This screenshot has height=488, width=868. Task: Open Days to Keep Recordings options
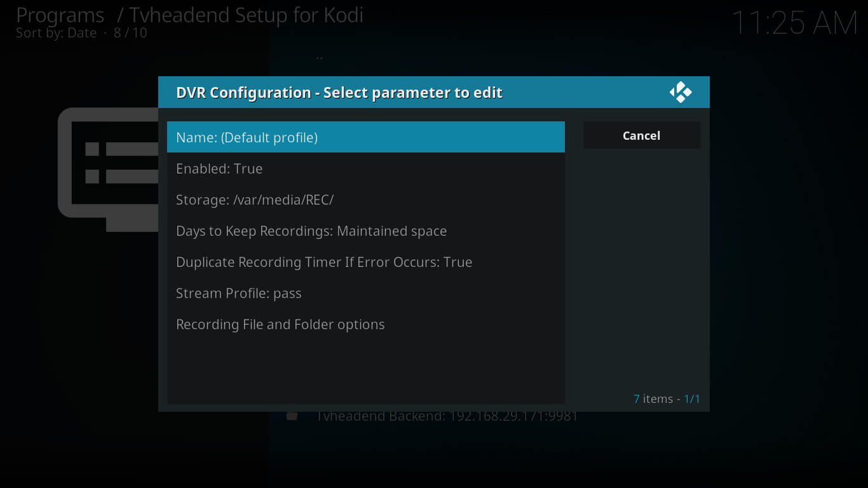point(365,231)
